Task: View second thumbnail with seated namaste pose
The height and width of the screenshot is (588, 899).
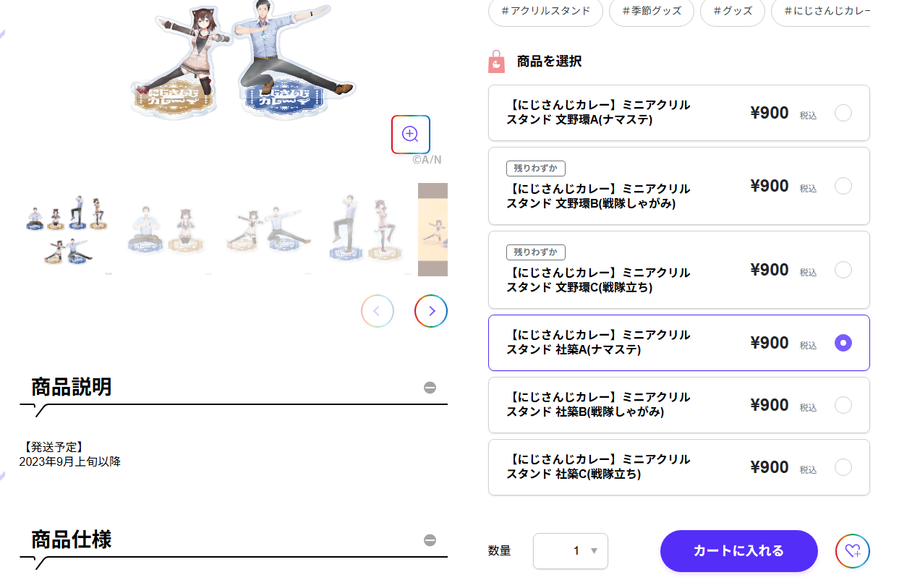Action: point(166,229)
